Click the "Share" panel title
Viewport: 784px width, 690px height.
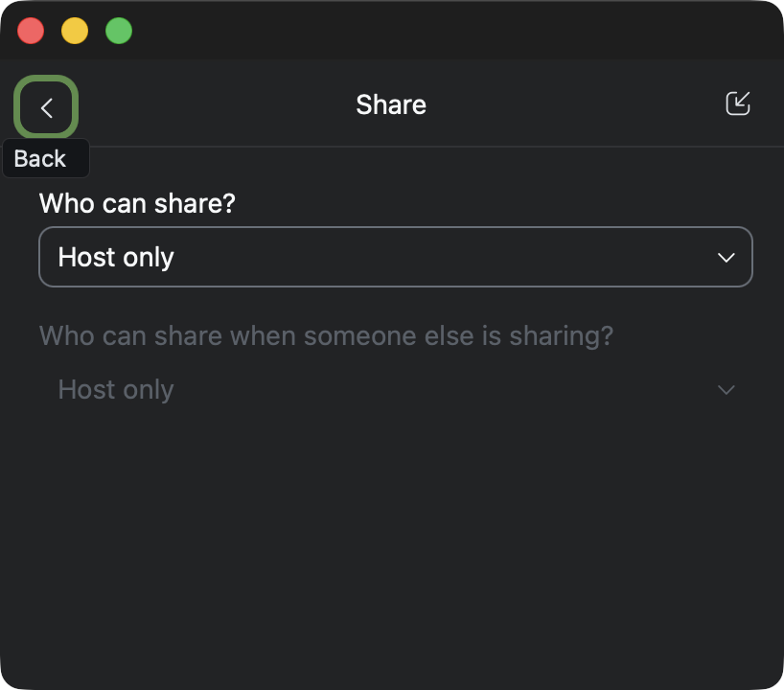[x=391, y=104]
